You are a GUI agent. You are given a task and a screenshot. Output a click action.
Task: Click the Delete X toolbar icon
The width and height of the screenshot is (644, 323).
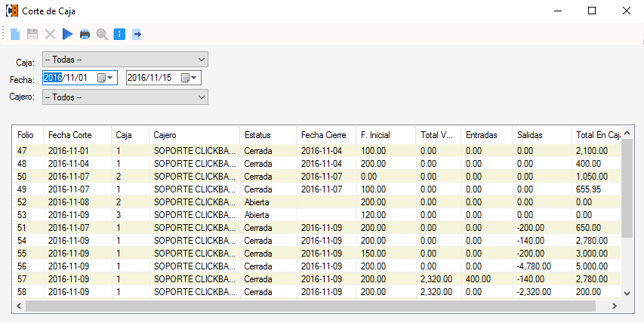coord(50,34)
